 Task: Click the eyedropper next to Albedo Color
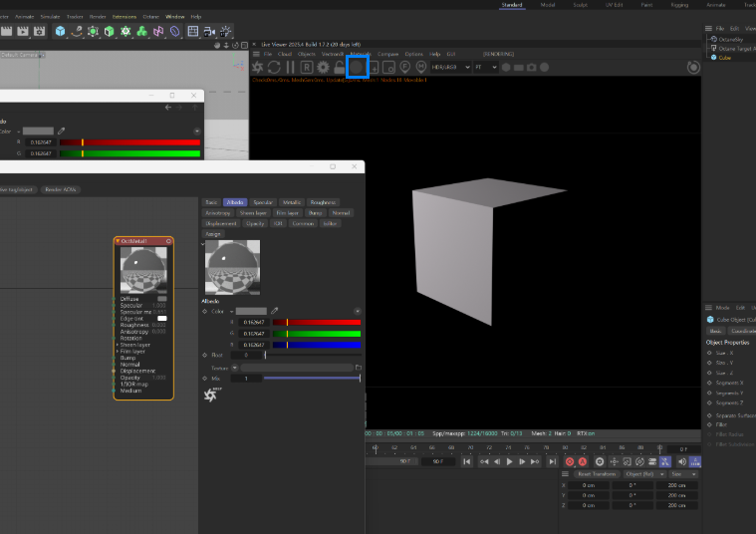pyautogui.click(x=275, y=311)
